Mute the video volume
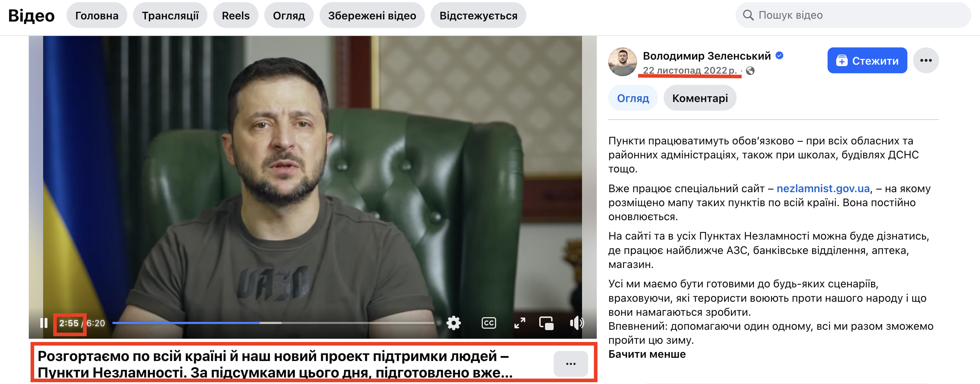Screen dimensions: 980x384 tap(577, 323)
